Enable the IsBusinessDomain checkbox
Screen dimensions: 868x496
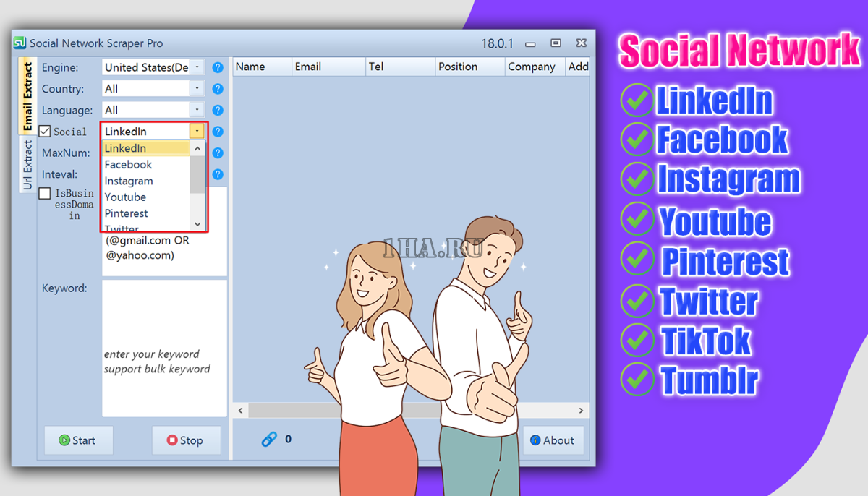pyautogui.click(x=45, y=194)
